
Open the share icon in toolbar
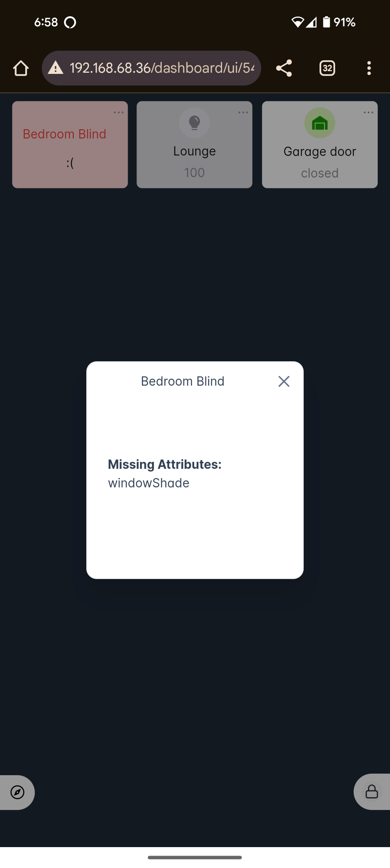pyautogui.click(x=284, y=68)
